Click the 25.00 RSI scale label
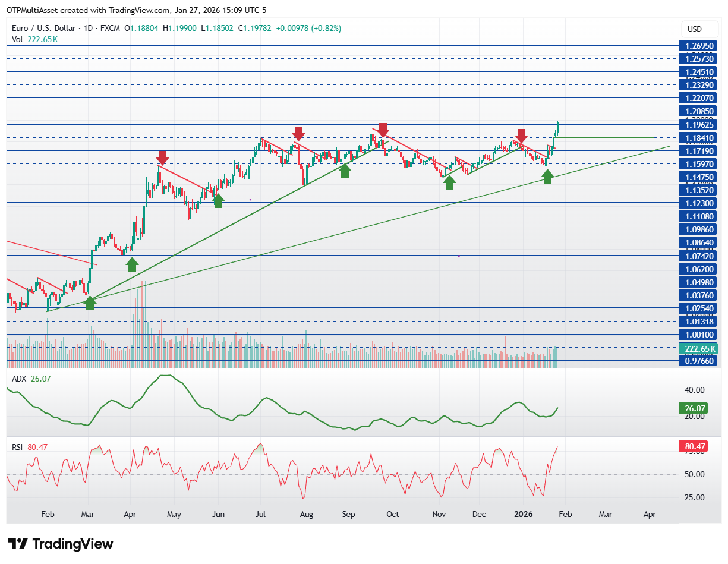Image resolution: width=728 pixels, height=564 pixels. click(x=694, y=497)
